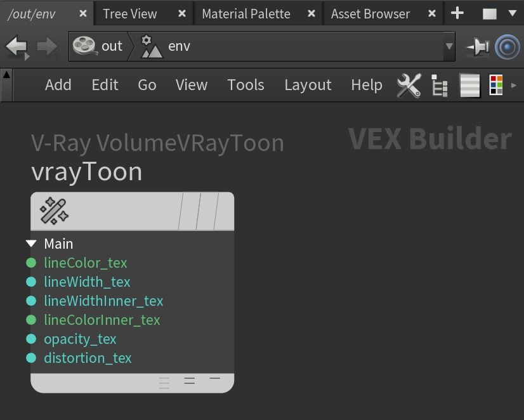Screen dimensions: 524x420
Task: Click the film reel out network icon
Action: 85,46
